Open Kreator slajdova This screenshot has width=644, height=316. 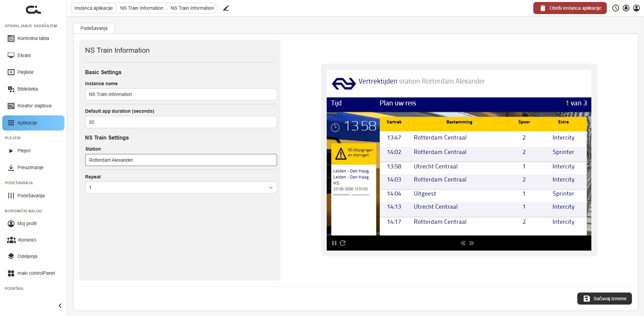(x=33, y=106)
